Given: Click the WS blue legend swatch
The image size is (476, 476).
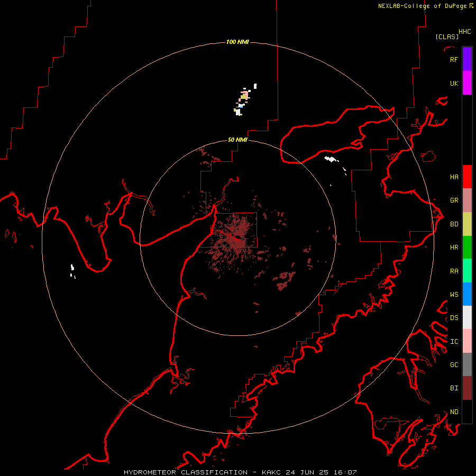Looking at the screenshot, I should click(467, 294).
